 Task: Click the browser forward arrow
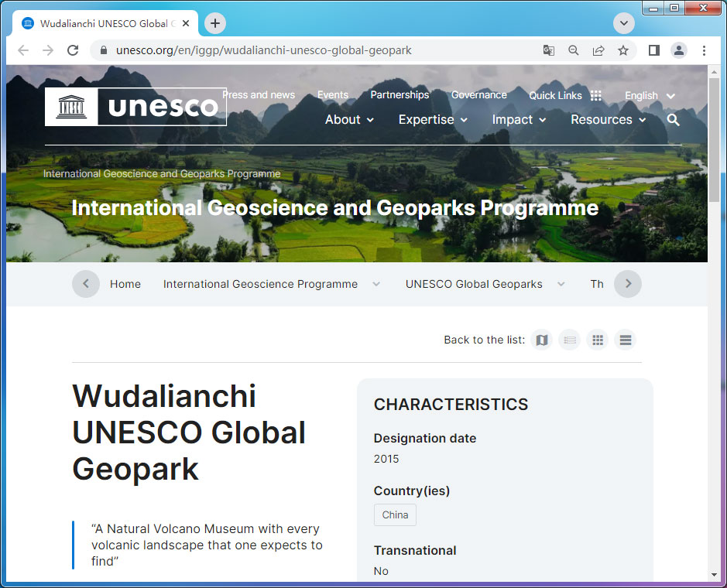(x=48, y=50)
